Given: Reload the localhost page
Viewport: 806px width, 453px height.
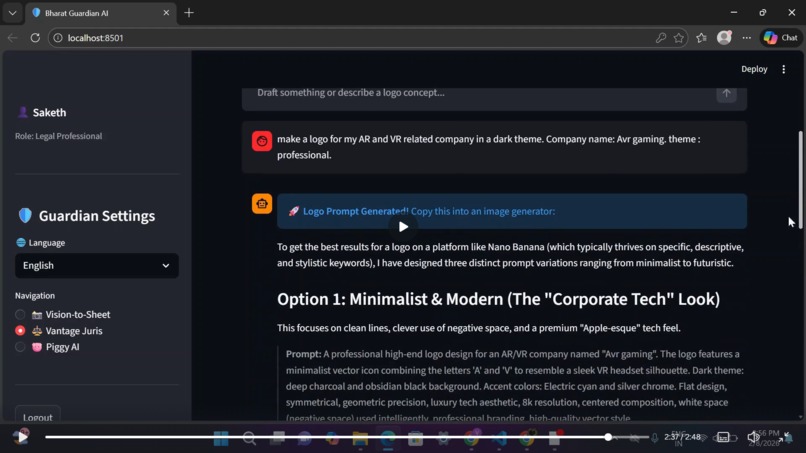Looking at the screenshot, I should point(35,38).
